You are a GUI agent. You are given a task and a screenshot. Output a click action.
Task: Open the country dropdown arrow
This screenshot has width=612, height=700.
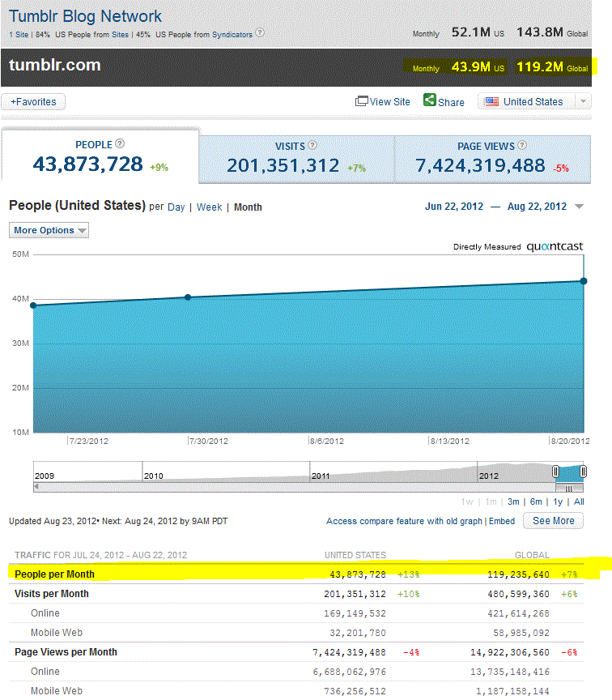tap(583, 101)
